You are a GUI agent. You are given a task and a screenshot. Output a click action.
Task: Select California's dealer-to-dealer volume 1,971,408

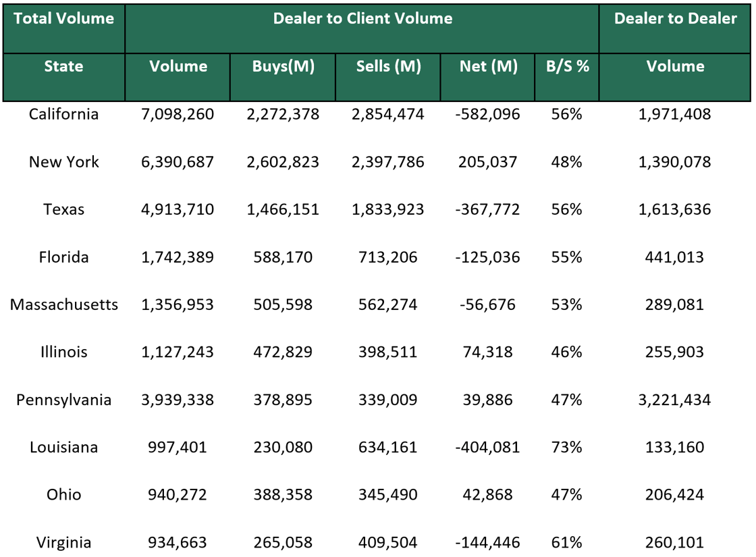[x=675, y=114]
